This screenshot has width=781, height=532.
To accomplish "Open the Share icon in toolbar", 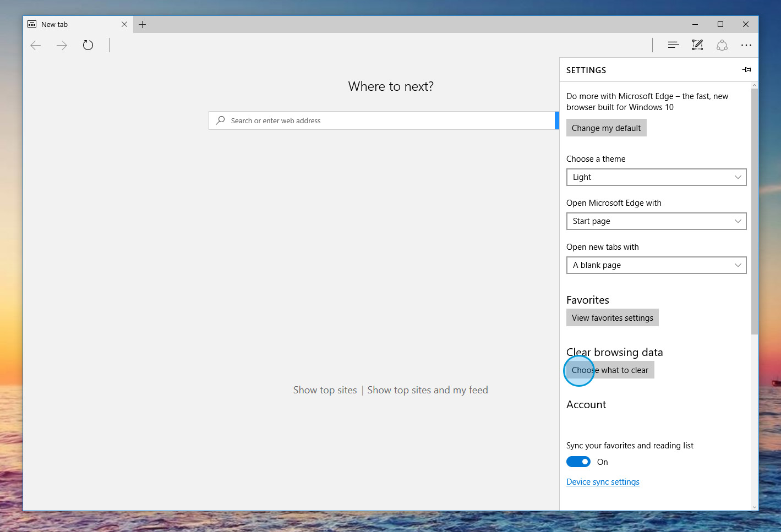I will [x=722, y=45].
